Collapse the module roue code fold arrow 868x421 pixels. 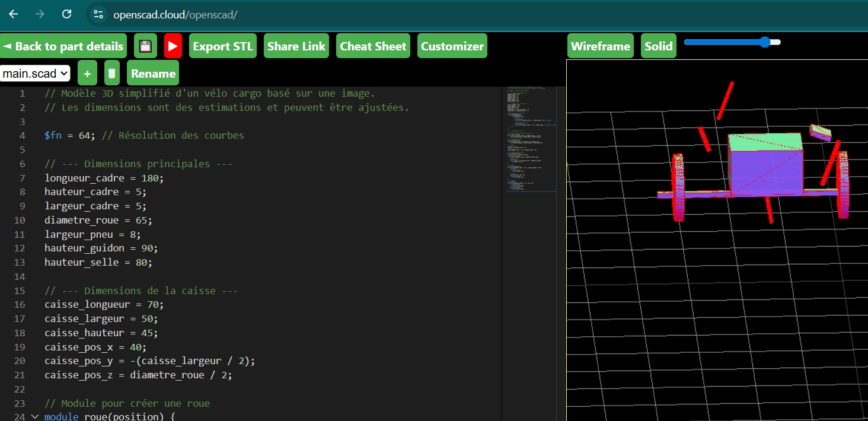tap(34, 417)
